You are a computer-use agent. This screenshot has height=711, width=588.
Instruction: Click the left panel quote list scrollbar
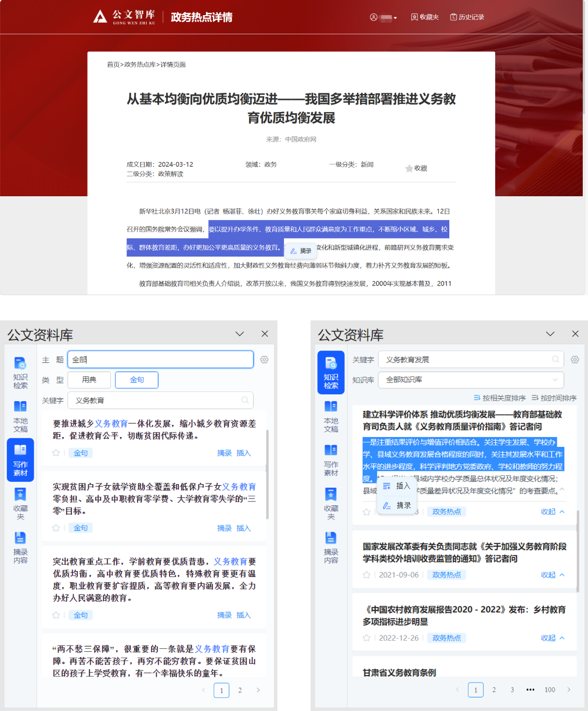click(268, 475)
